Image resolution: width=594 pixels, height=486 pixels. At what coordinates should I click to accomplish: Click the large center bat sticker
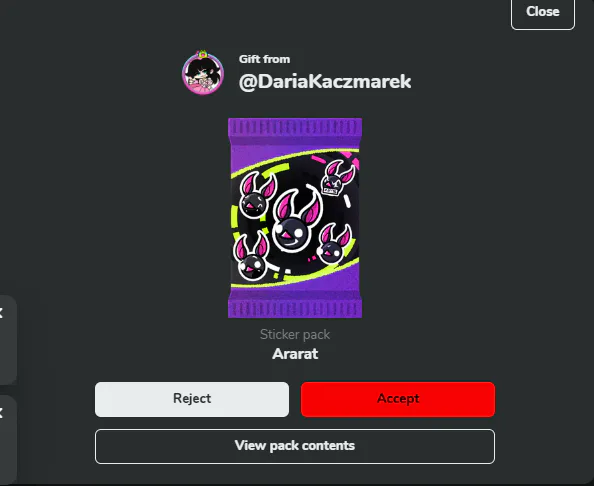296,220
